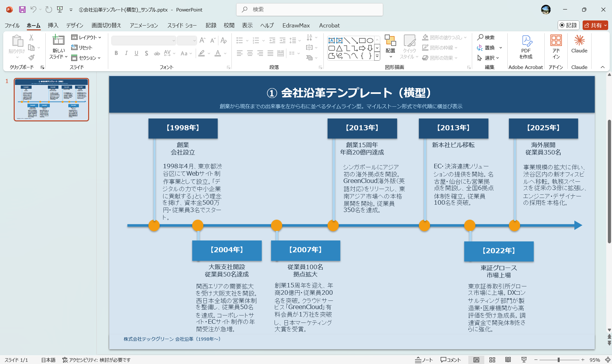Open 検索 find tool in 編集 group
Screen dimensions: 612x364
[486, 37]
